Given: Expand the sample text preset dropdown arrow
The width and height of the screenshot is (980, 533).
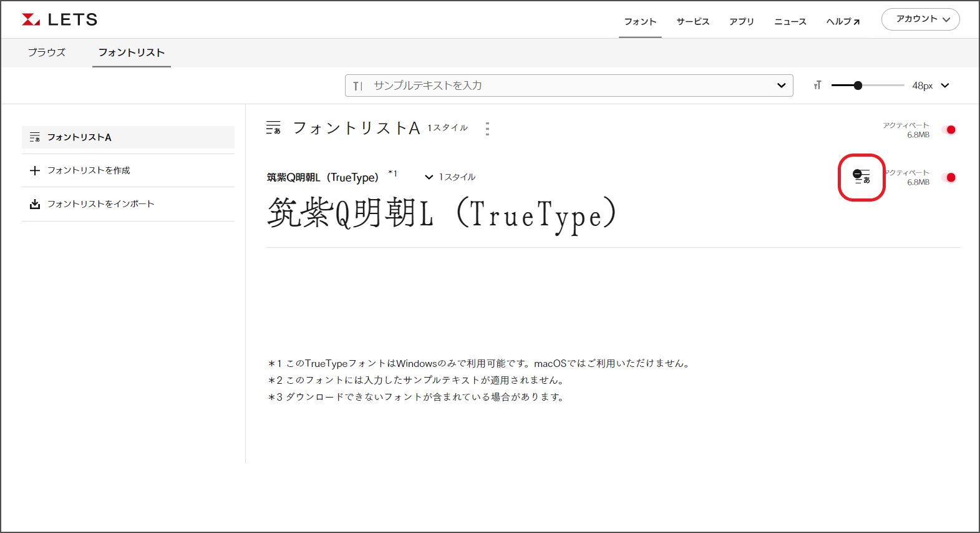Looking at the screenshot, I should click(781, 86).
